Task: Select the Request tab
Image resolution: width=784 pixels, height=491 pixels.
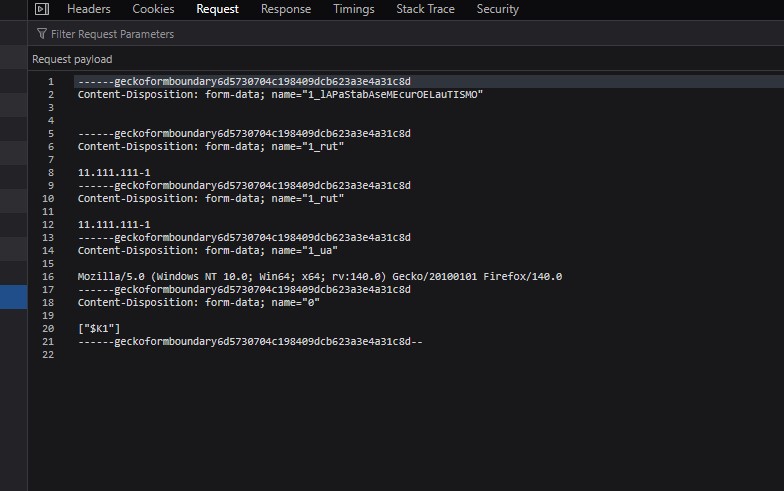Action: 218,9
